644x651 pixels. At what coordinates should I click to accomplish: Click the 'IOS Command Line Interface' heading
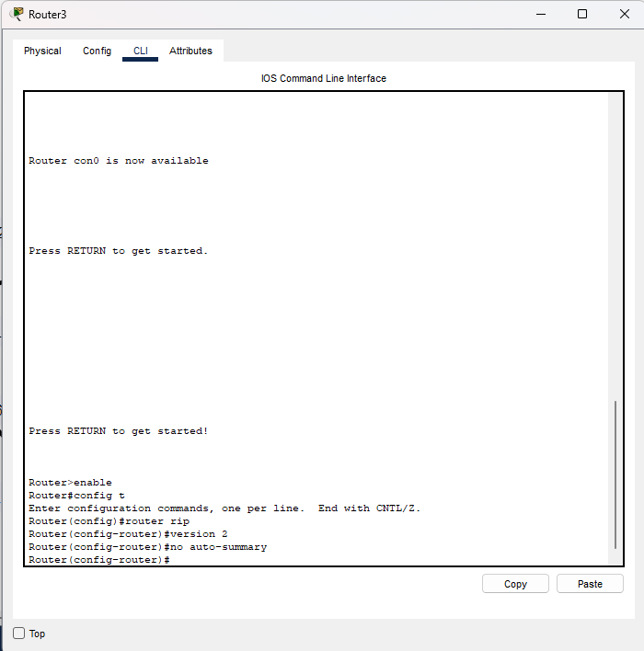tap(324, 78)
